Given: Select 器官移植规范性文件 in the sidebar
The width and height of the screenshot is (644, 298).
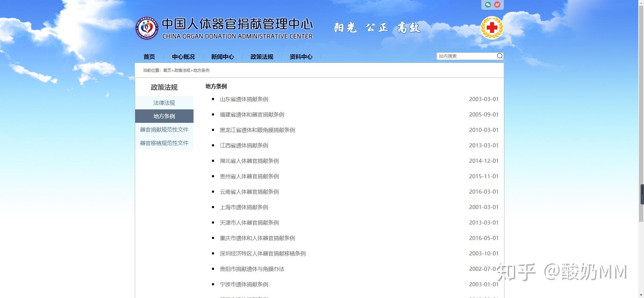Looking at the screenshot, I should coord(164,143).
